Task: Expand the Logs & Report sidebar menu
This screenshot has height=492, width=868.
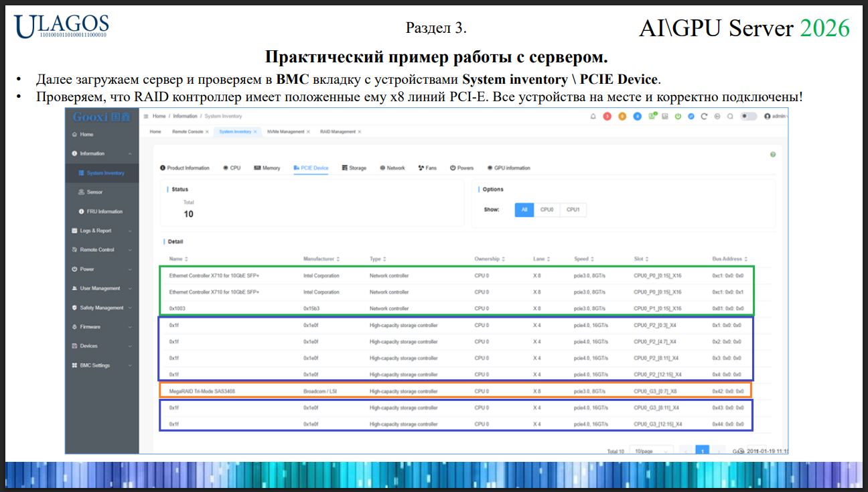Action: 102,231
